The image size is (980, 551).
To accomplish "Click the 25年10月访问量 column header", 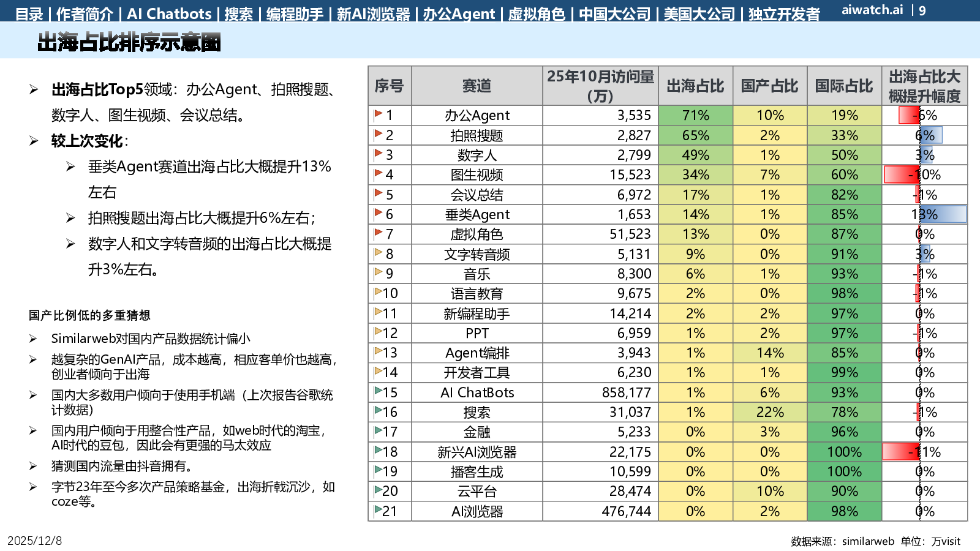I will coord(600,86).
